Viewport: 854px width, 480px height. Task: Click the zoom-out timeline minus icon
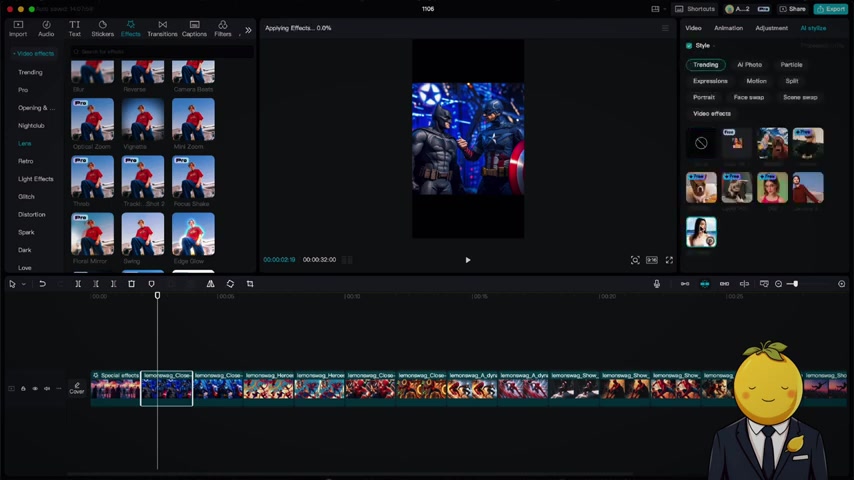[x=778, y=284]
